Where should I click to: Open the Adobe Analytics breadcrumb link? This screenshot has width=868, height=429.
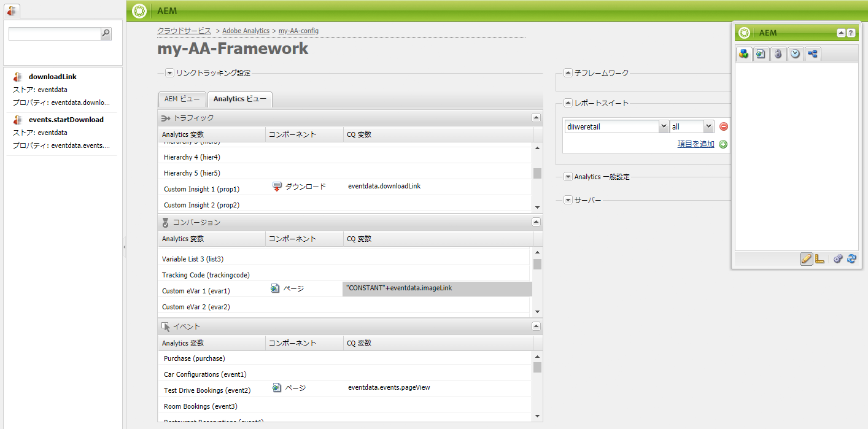click(x=246, y=31)
